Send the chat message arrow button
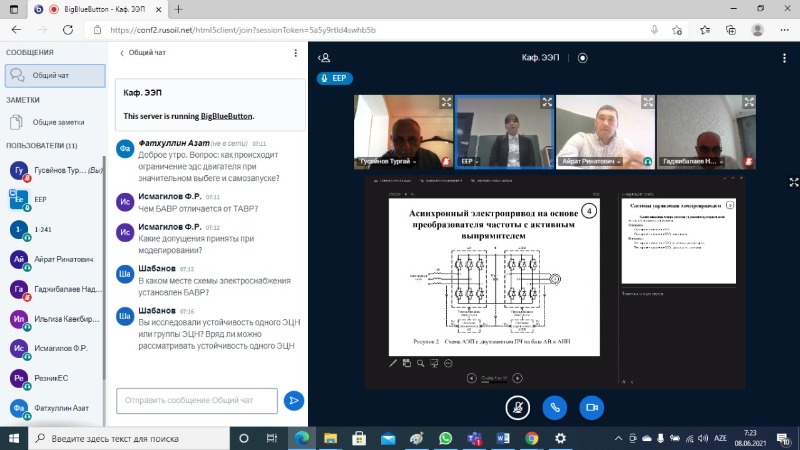 (293, 401)
